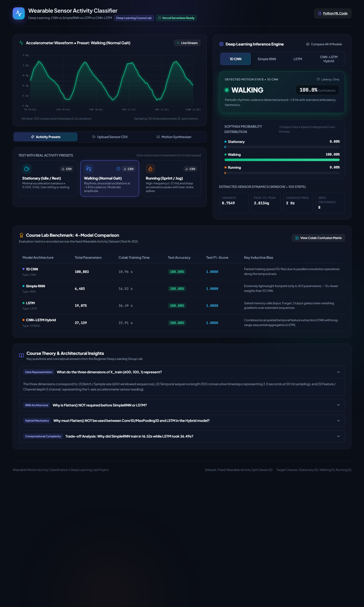
Task: Click Deep Learning Course Lab badge
Action: (134, 18)
